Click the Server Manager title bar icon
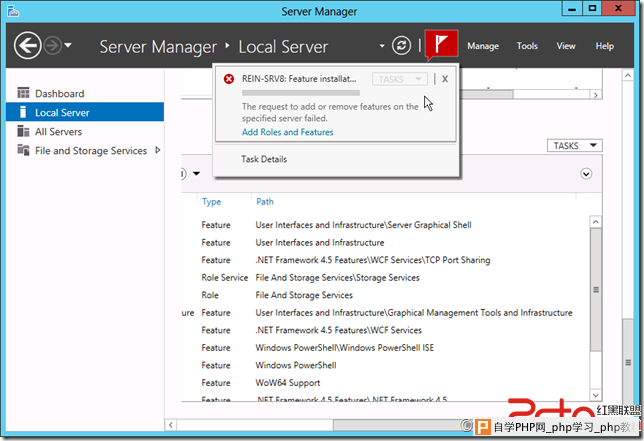This screenshot has height=441, width=644. pyautogui.click(x=13, y=11)
